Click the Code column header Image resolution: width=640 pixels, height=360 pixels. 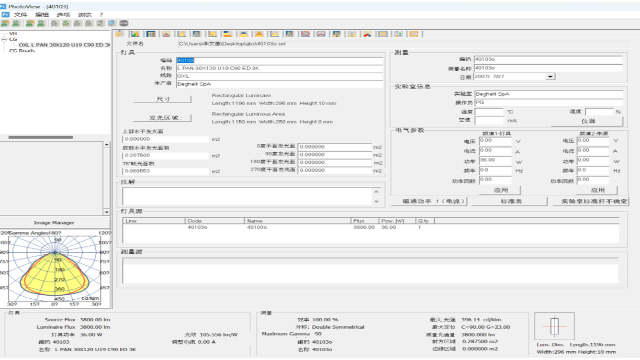(215, 221)
